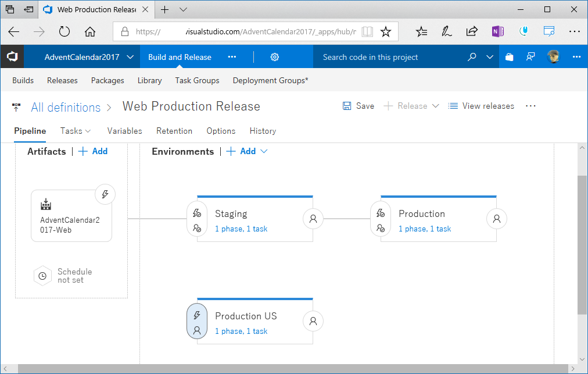
Task: Click the Save disk icon
Action: point(347,106)
